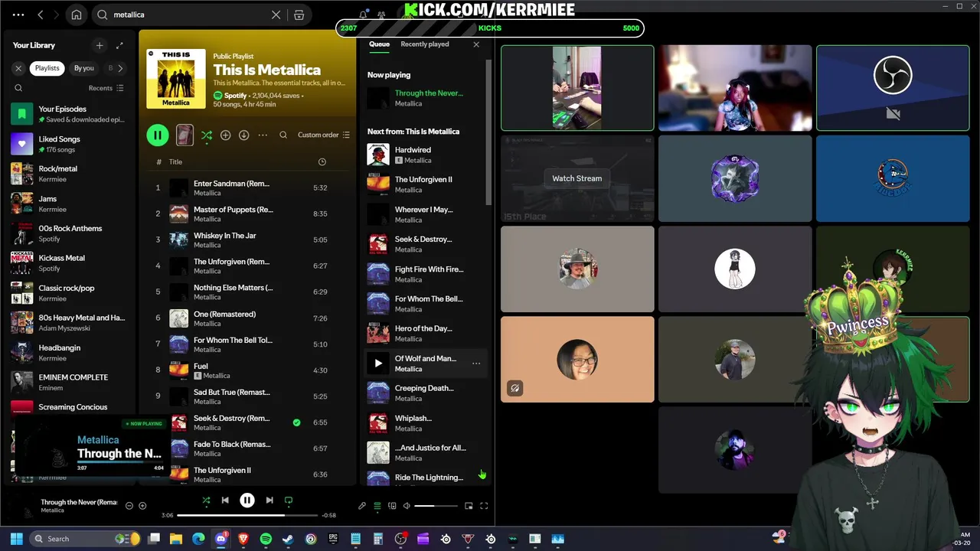The image size is (980, 551).
Task: Pause playback in the bottom player bar
Action: tap(247, 500)
